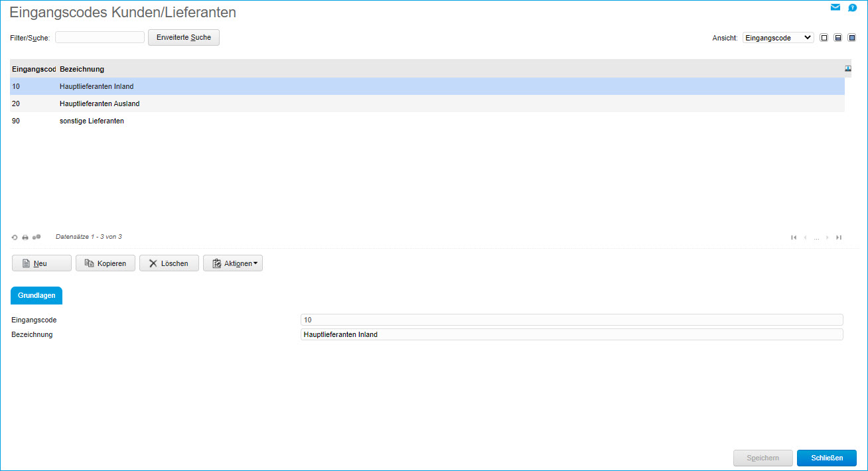Click the two-dots icon beside printer
The image size is (868, 471).
(x=36, y=237)
